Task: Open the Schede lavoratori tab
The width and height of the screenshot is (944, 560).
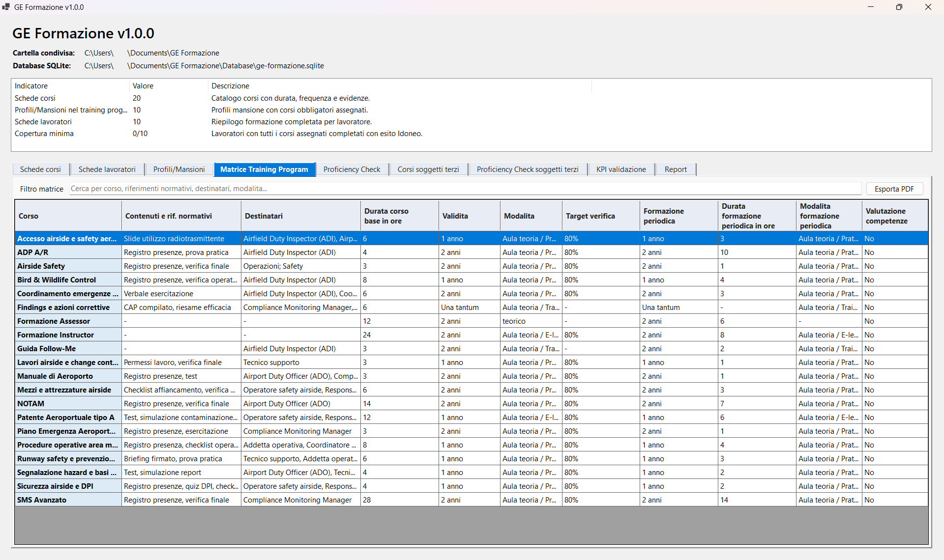Action: pyautogui.click(x=107, y=169)
